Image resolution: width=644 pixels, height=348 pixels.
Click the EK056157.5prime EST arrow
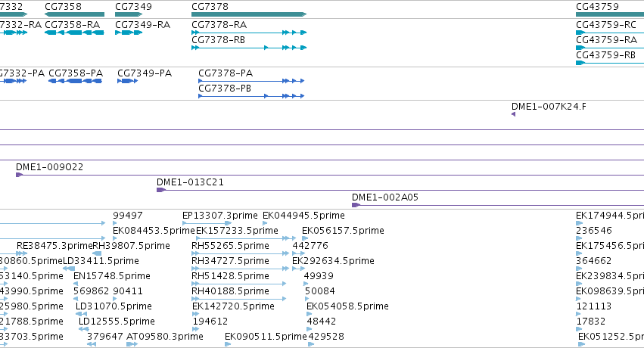pos(305,238)
